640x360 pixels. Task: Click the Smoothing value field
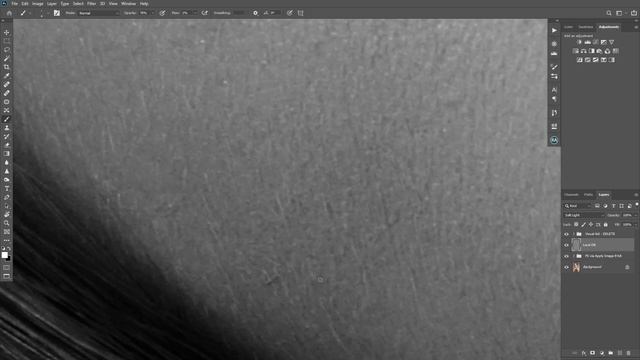239,13
